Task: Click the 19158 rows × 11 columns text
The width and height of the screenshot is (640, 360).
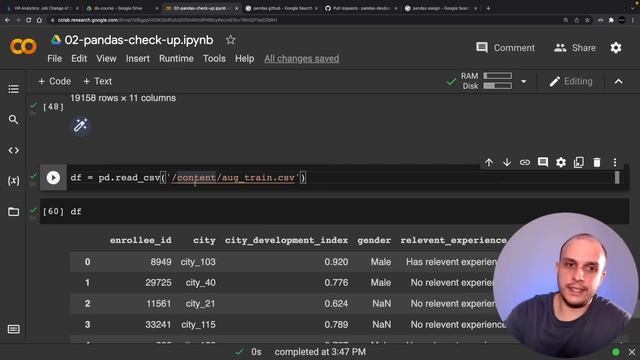Action: 123,98
